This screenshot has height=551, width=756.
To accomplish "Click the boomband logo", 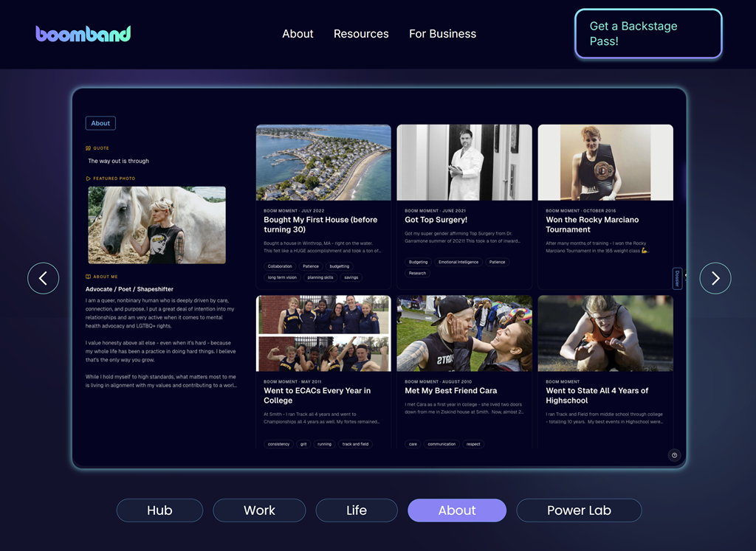I will tap(83, 34).
